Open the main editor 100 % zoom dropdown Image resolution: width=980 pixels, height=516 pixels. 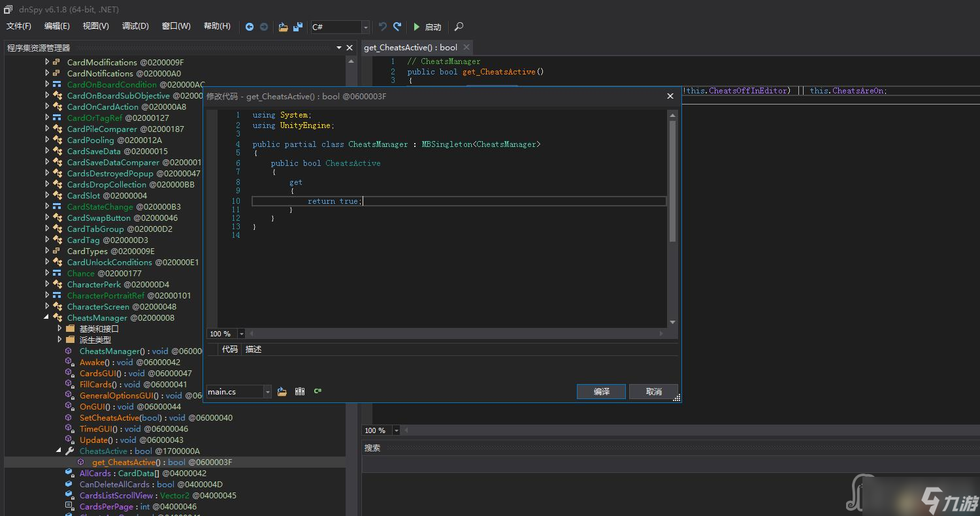click(397, 430)
